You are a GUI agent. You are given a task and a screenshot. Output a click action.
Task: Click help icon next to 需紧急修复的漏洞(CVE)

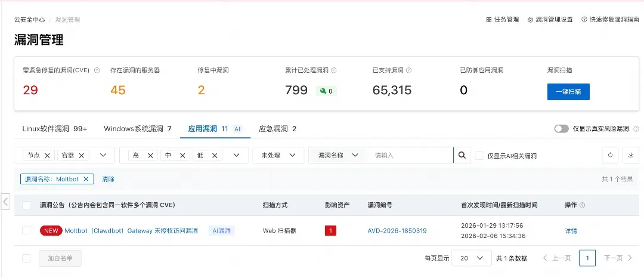click(97, 70)
